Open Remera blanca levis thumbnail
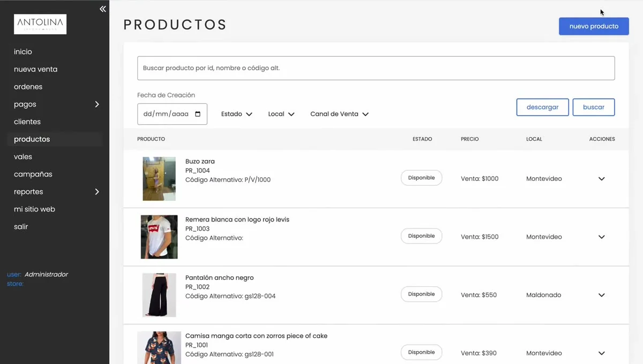The width and height of the screenshot is (643, 364). (x=159, y=237)
